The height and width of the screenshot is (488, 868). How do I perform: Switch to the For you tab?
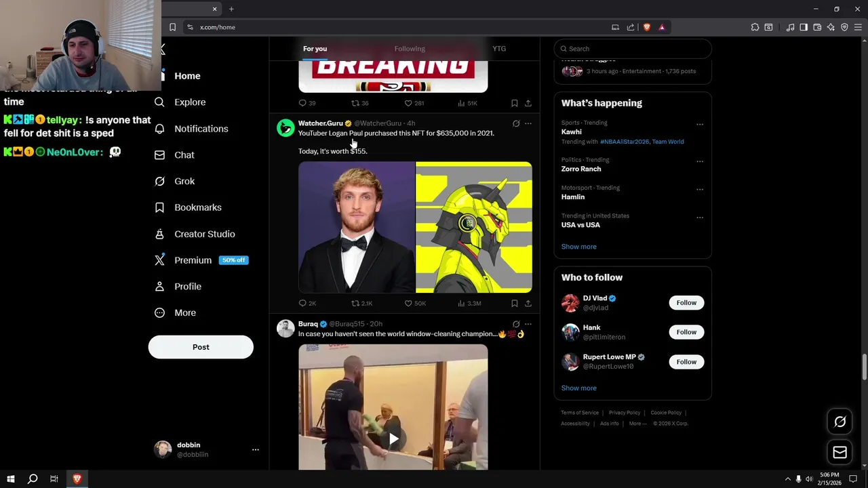[315, 49]
